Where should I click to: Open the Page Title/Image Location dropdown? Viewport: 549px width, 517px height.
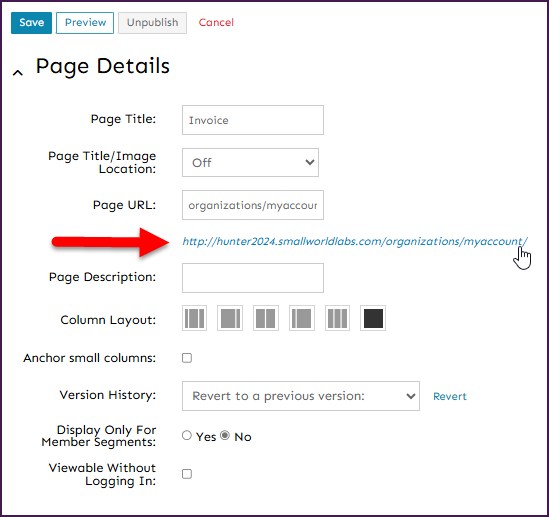250,162
